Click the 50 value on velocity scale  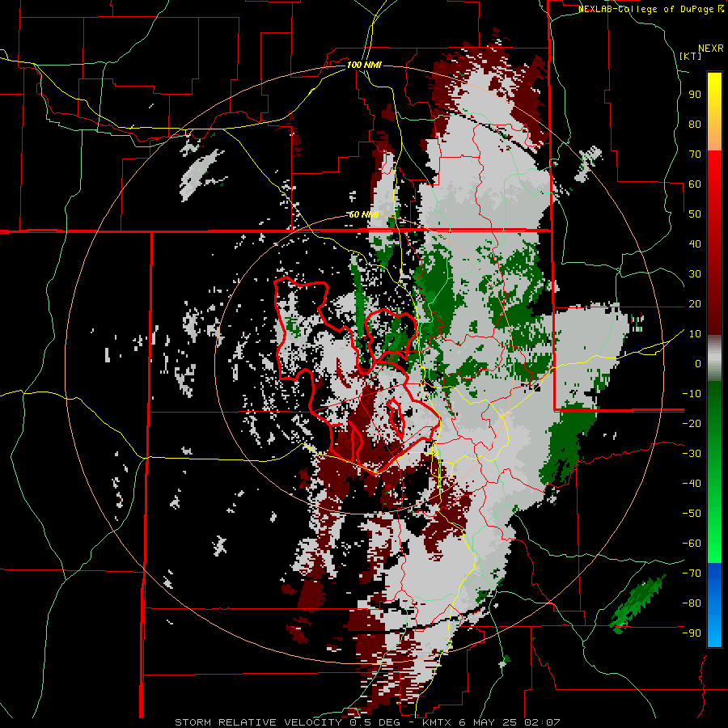pos(695,214)
